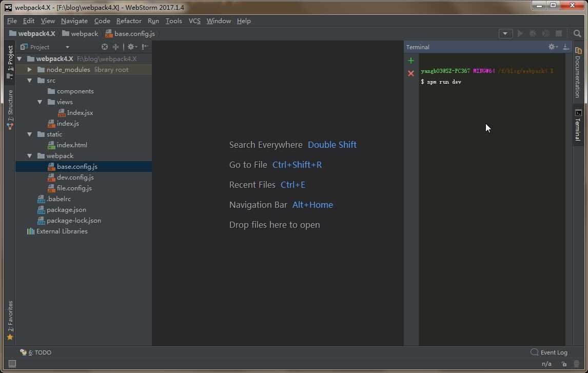Open the 6: TODO tool window
This screenshot has height=373, width=588.
pyautogui.click(x=36, y=352)
